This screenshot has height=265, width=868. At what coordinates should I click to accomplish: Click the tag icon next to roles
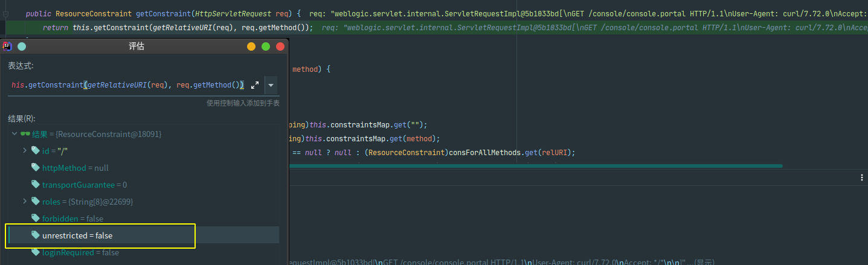[x=36, y=201]
